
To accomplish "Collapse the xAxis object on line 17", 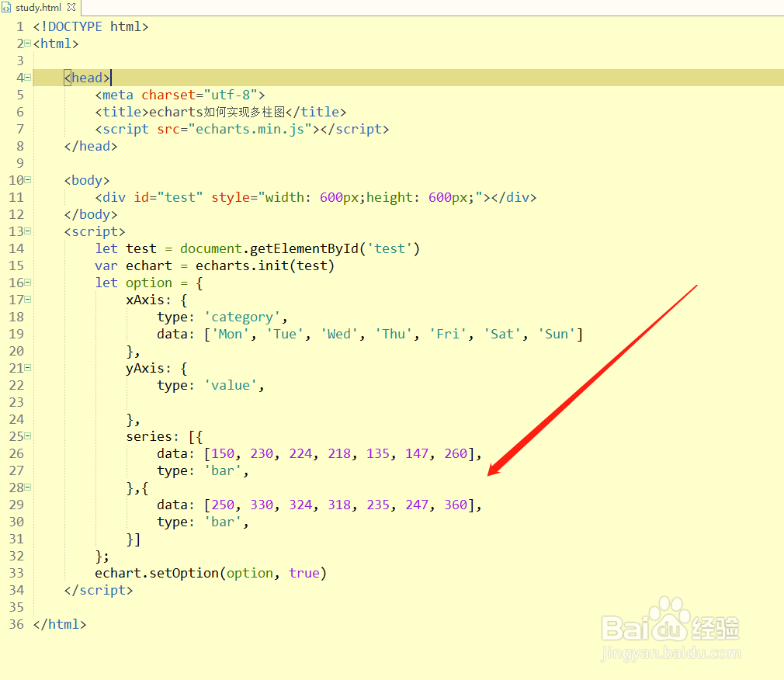I will pyautogui.click(x=27, y=300).
